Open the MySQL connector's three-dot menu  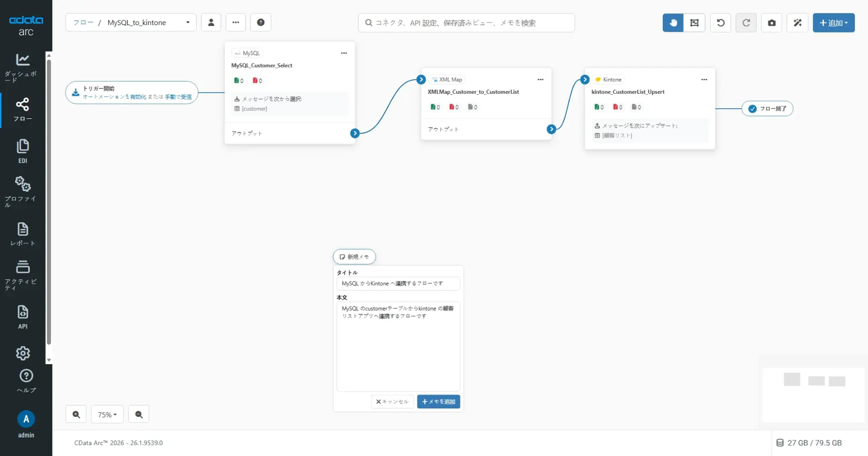tap(344, 53)
